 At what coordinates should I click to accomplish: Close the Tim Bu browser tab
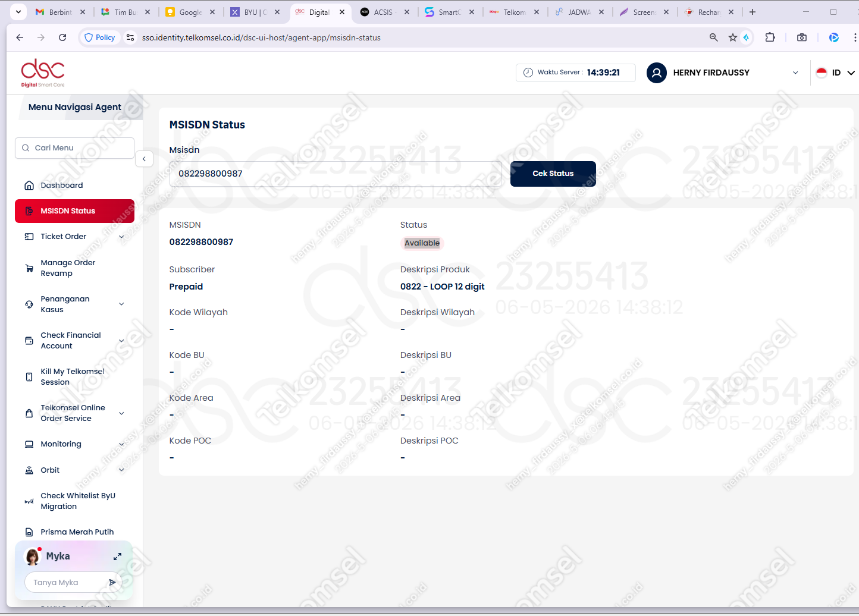coord(148,12)
